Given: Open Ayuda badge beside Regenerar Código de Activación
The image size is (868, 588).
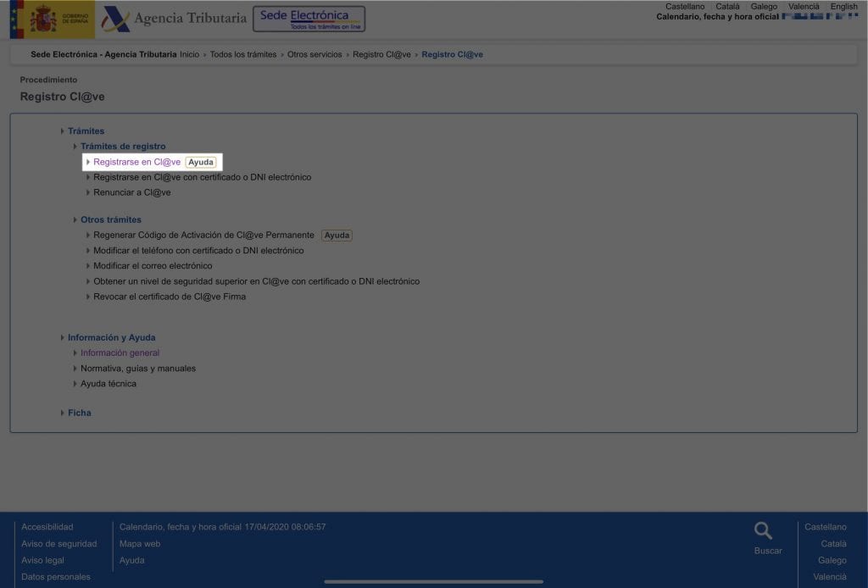Looking at the screenshot, I should 337,235.
